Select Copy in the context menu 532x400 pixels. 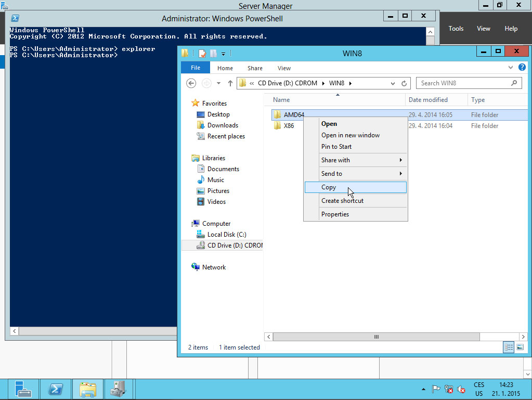coord(329,187)
